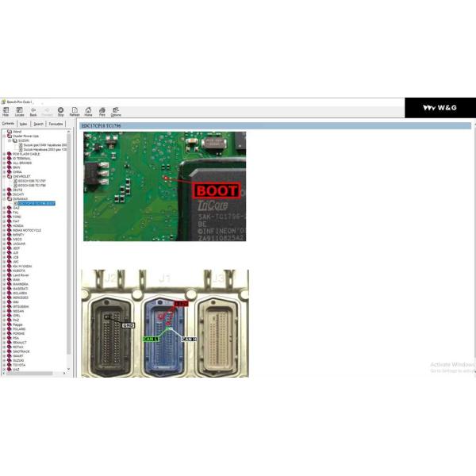The image size is (476, 476).
Task: Click the ECU connector pinout image
Action: point(165,324)
